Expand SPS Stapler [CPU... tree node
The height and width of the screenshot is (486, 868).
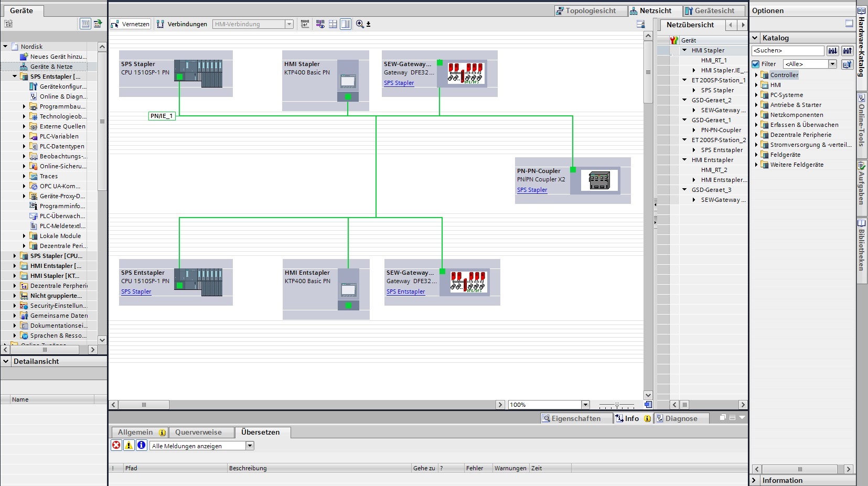[15, 256]
